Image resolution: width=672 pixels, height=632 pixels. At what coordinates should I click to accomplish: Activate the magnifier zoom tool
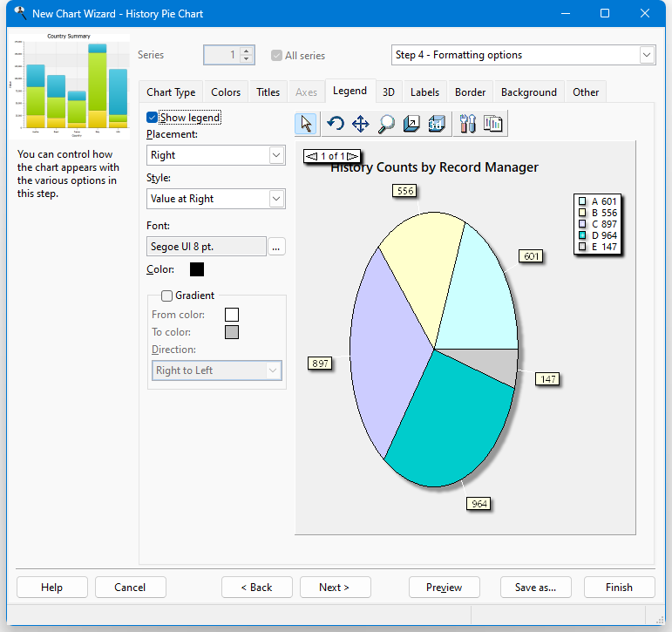click(x=385, y=124)
